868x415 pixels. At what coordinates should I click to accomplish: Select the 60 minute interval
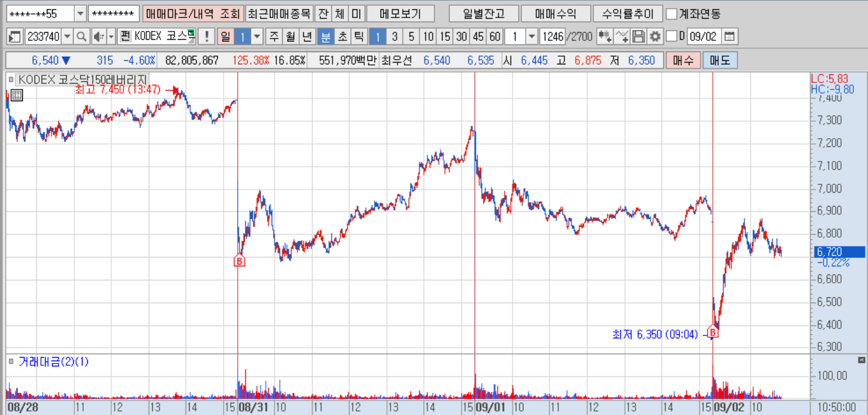click(495, 37)
